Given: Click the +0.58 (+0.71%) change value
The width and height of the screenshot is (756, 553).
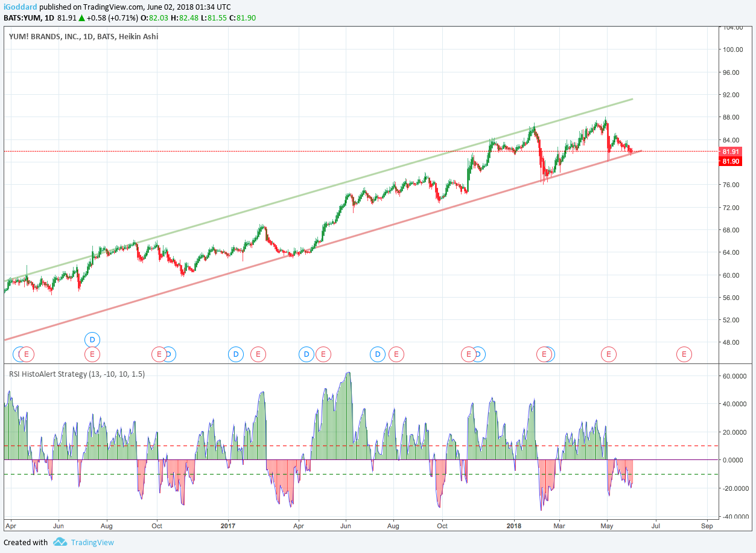Looking at the screenshot, I should 113,18.
